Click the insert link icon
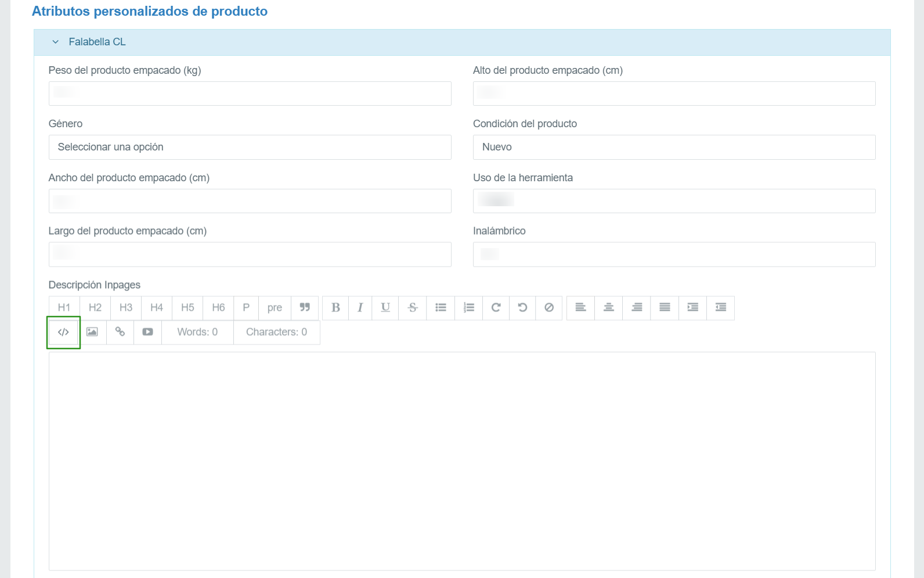This screenshot has width=924, height=578. [120, 332]
